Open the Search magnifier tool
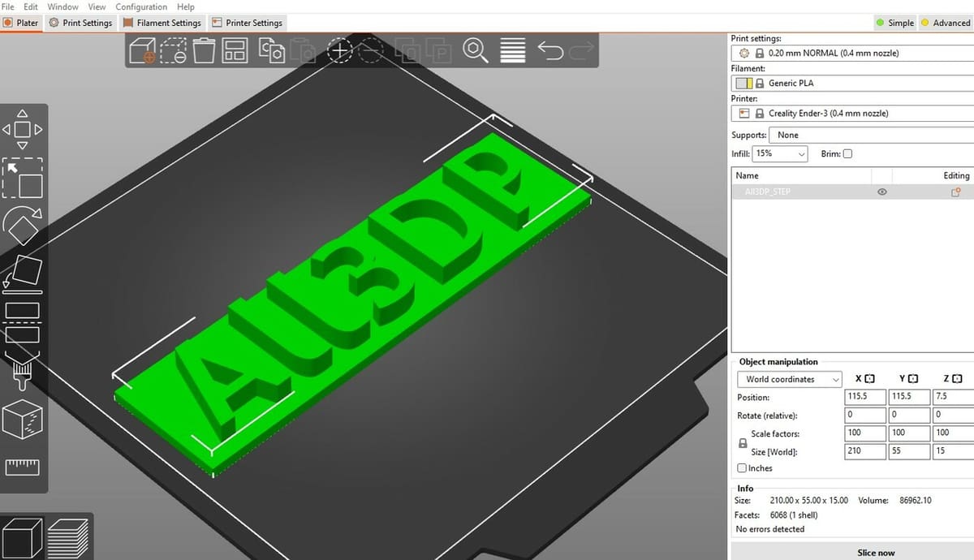The image size is (974, 560). 475,51
